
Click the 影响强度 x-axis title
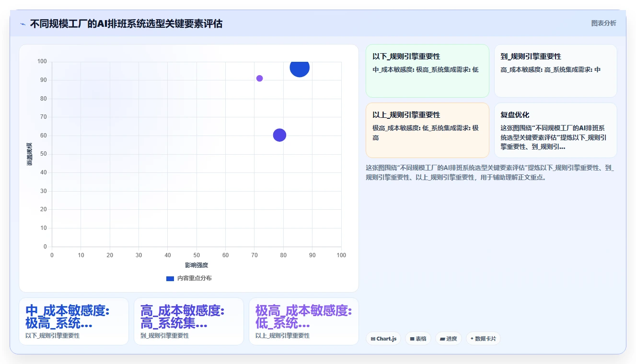tap(197, 265)
